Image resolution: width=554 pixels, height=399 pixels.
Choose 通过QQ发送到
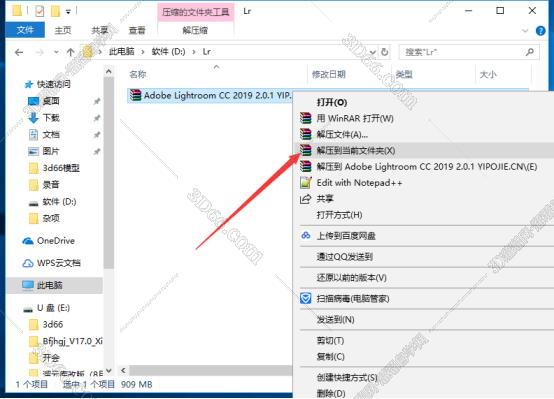pyautogui.click(x=424, y=257)
